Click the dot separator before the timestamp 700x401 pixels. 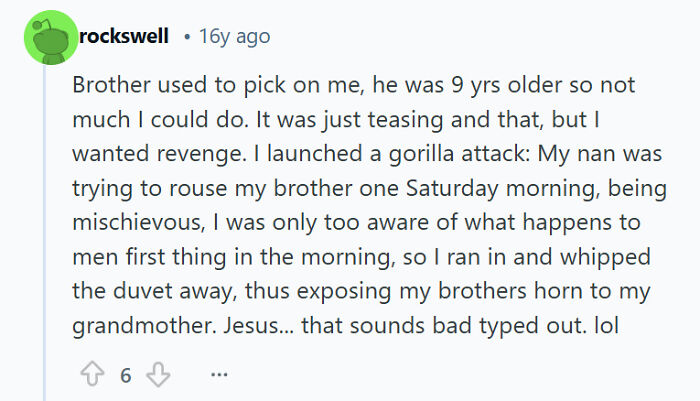click(186, 37)
